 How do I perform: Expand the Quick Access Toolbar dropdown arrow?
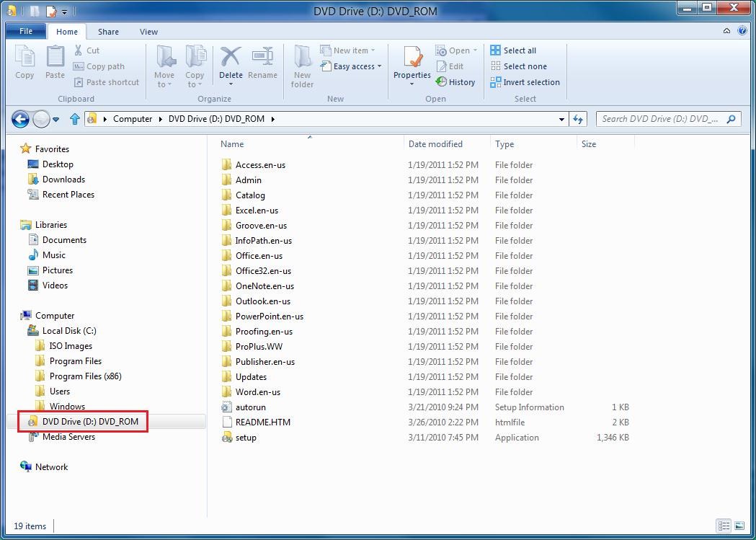click(65, 11)
